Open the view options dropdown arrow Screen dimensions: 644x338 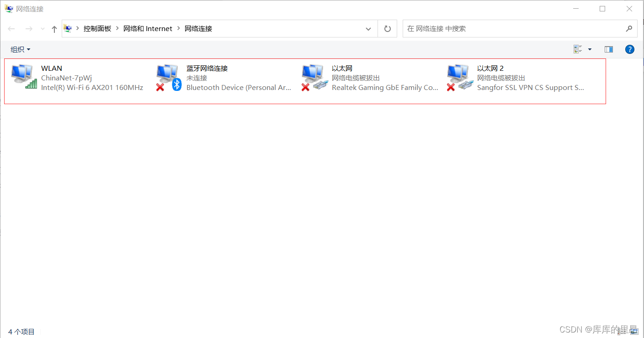[589, 49]
